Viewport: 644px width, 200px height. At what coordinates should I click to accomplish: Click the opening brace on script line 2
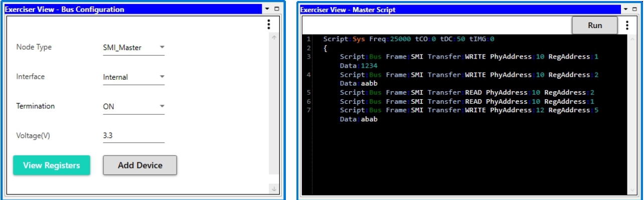326,48
